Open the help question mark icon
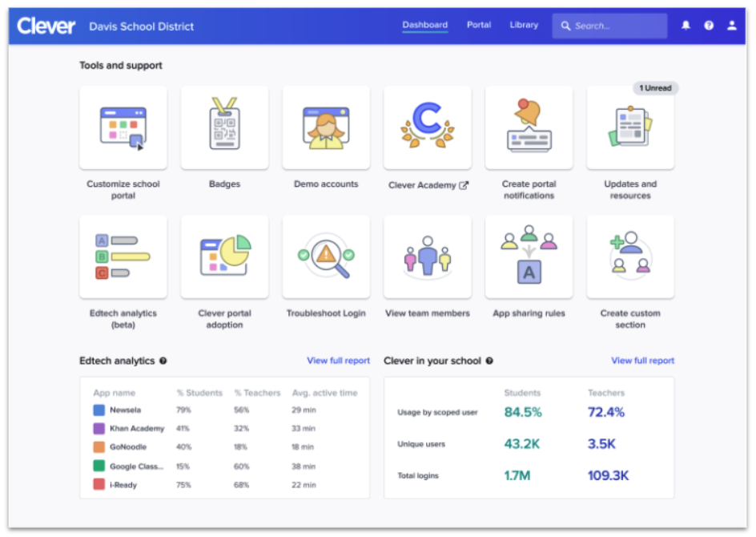756x537 pixels. (x=709, y=26)
